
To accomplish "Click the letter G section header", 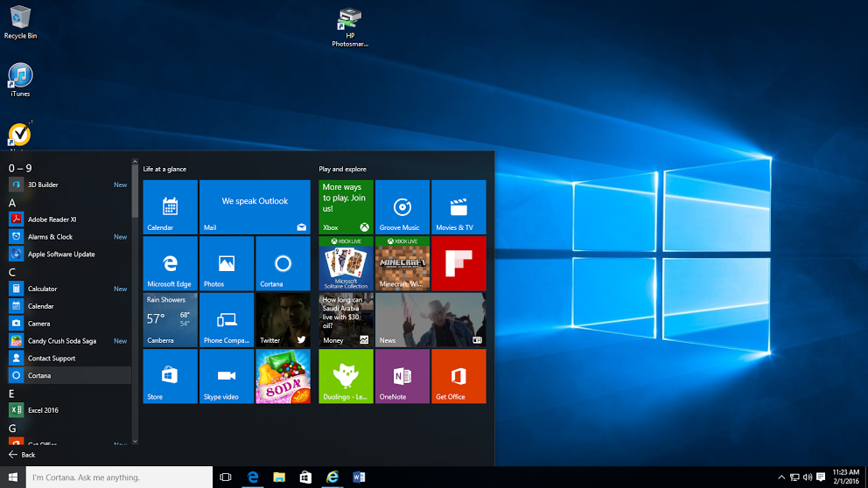I will [12, 429].
